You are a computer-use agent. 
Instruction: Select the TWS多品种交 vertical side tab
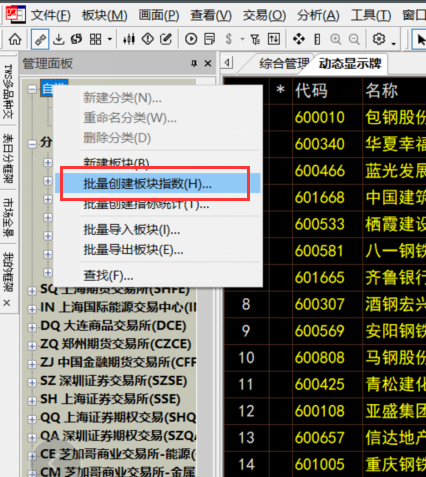pos(8,92)
